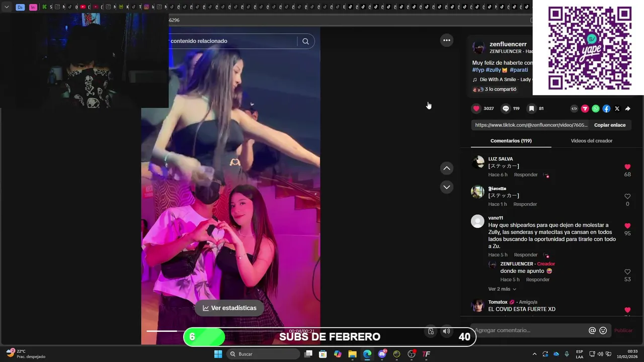Open the blue 'Da' pinned tab group
This screenshot has width=644, height=362.
tap(20, 7)
